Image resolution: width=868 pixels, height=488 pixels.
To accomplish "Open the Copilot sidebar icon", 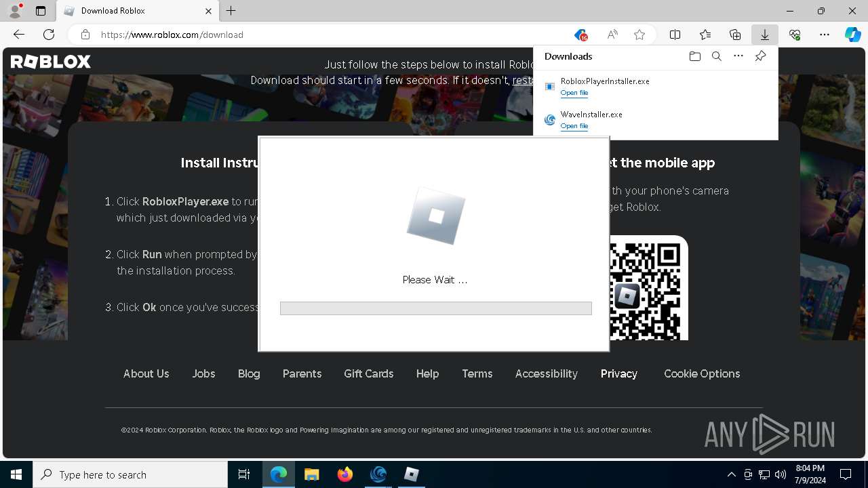I will click(853, 35).
